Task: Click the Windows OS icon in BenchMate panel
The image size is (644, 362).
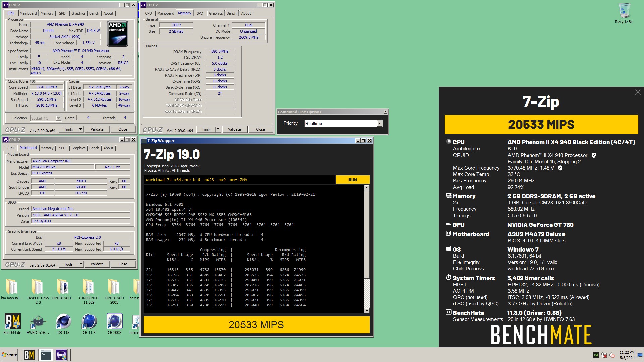Action: pos(448,249)
